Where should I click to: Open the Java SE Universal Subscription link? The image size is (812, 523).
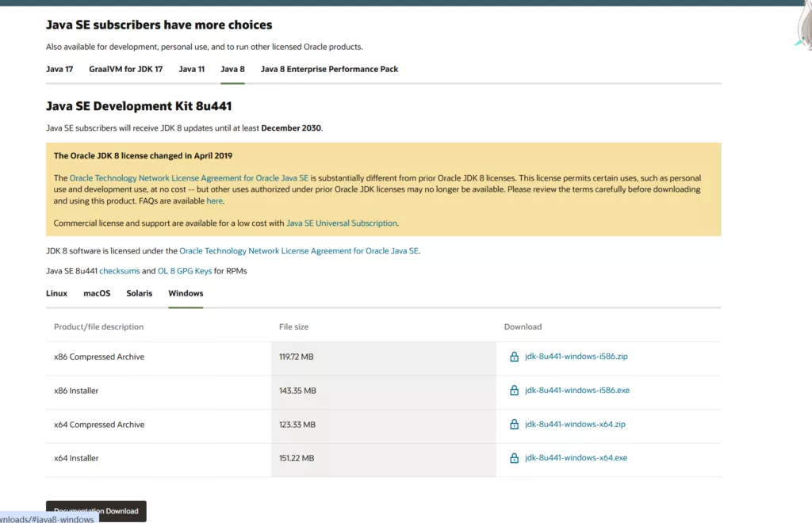(x=341, y=223)
